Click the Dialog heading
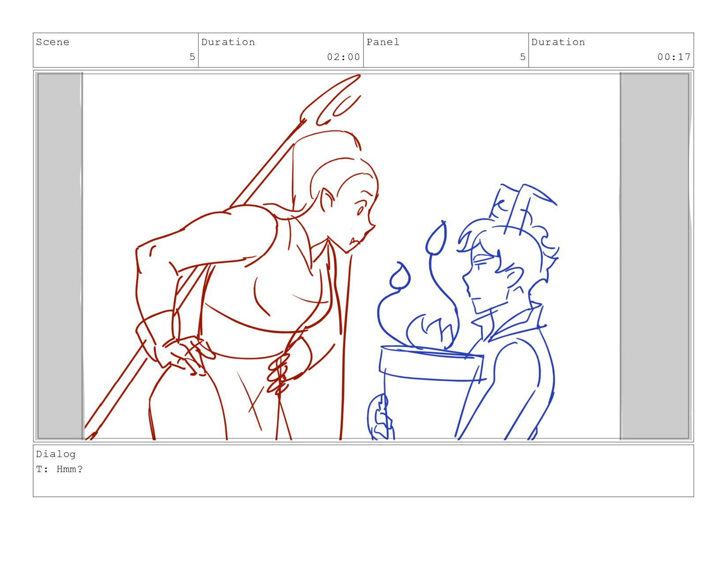 click(x=56, y=454)
